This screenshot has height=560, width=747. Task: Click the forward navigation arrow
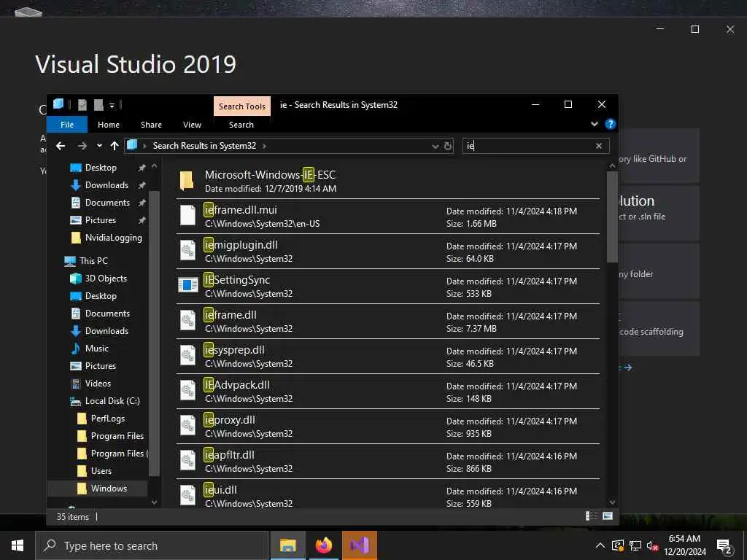[82, 146]
